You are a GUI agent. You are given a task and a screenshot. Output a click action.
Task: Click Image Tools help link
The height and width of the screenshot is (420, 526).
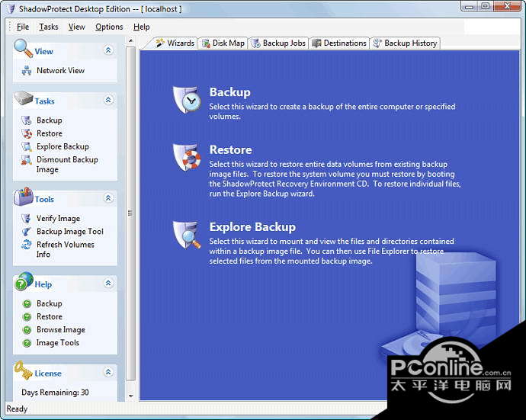click(x=58, y=343)
